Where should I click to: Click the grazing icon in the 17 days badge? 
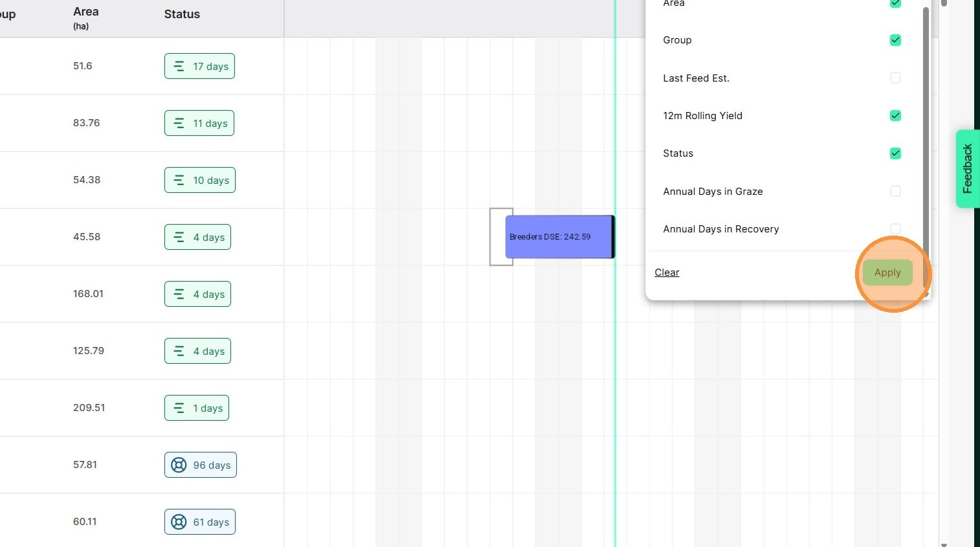click(179, 66)
